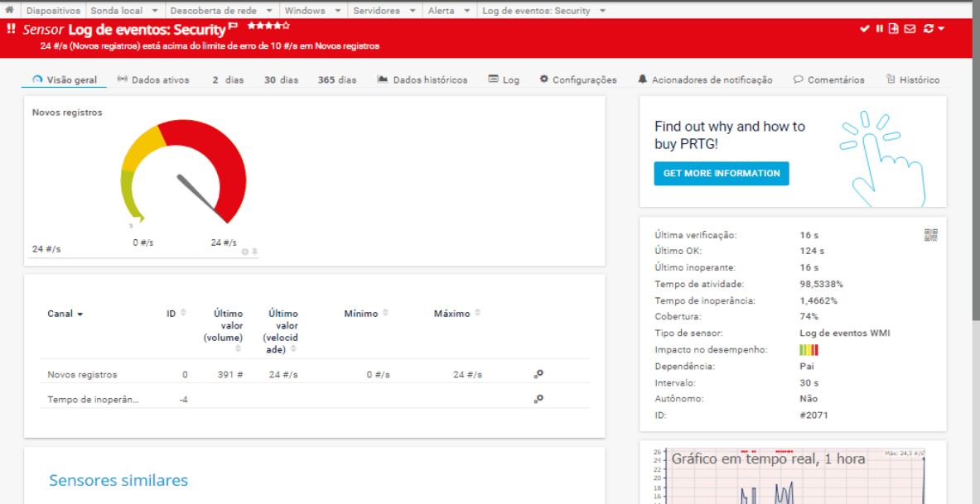980x504 pixels.
Task: Sort table by Máximo column
Action: [457, 314]
